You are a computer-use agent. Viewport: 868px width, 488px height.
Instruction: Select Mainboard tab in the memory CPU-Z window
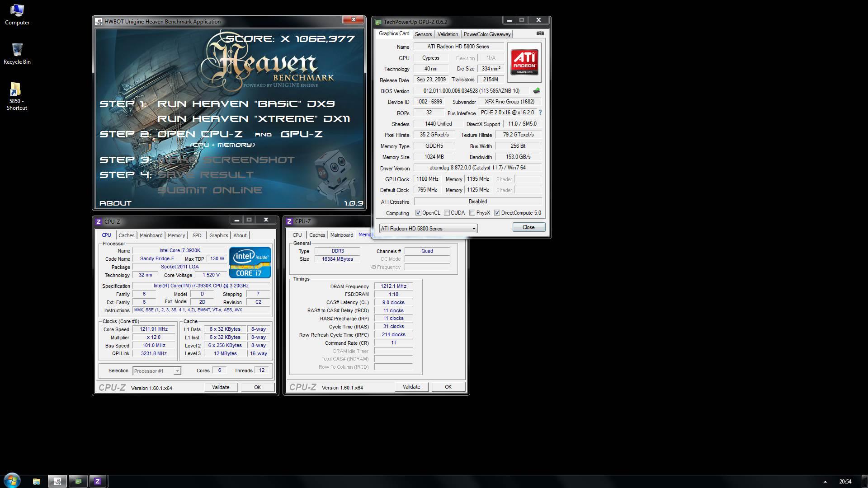tap(341, 235)
